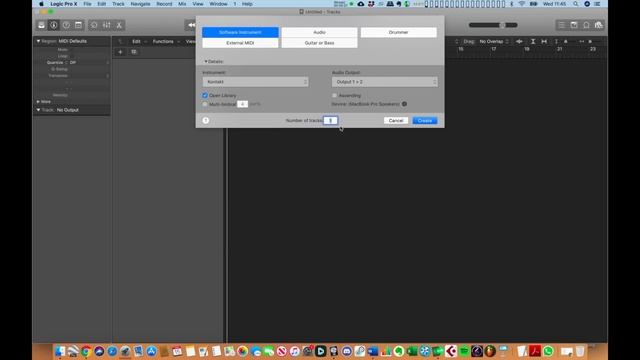
Task: Enable the Ascending checkbox
Action: (334, 95)
